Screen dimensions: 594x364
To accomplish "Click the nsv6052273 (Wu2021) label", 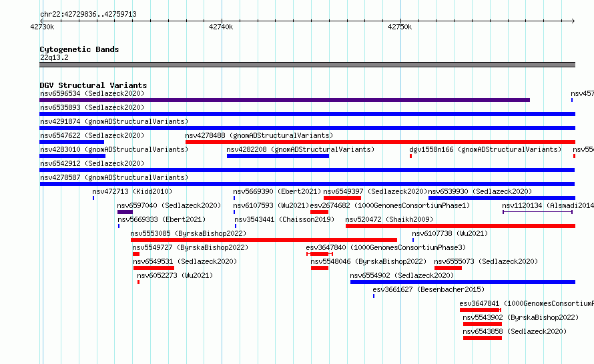I will pyautogui.click(x=175, y=275).
